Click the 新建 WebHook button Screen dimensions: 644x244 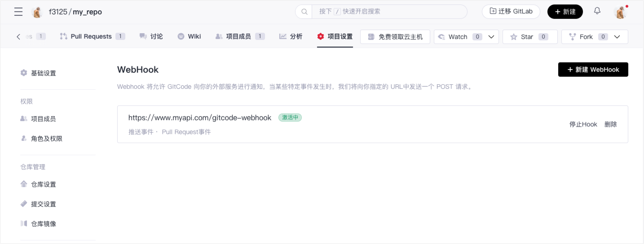(593, 70)
